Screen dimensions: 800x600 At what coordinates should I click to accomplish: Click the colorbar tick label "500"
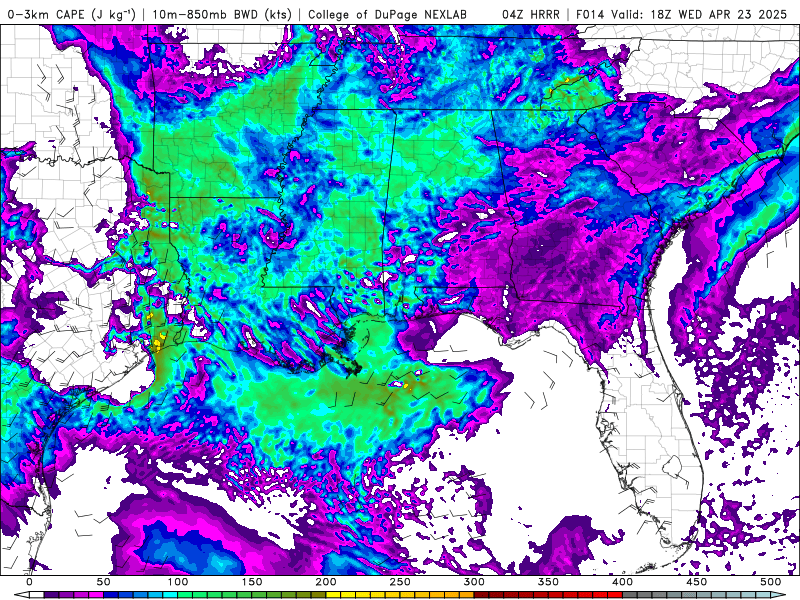(x=771, y=582)
